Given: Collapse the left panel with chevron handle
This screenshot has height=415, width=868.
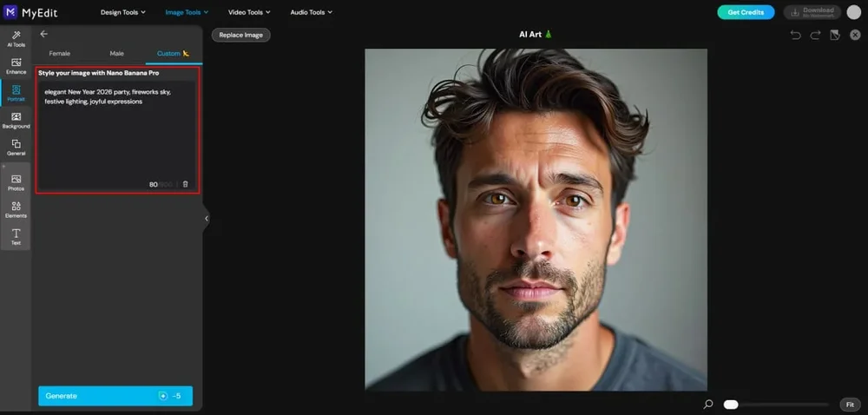Looking at the screenshot, I should pos(206,219).
